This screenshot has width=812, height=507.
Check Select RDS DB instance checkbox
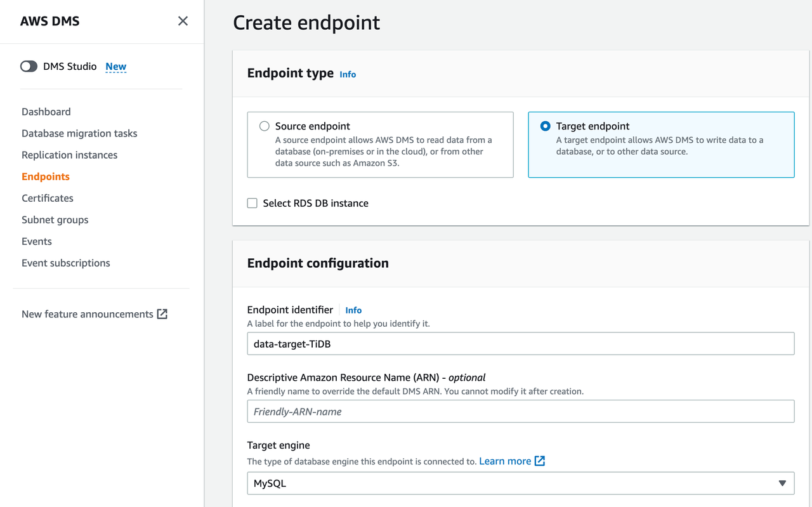pos(252,203)
